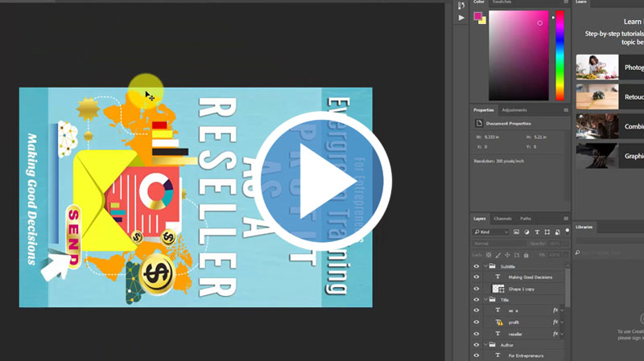This screenshot has height=361, width=644.
Task: Hide the Subtitle group layer
Action: (x=476, y=266)
